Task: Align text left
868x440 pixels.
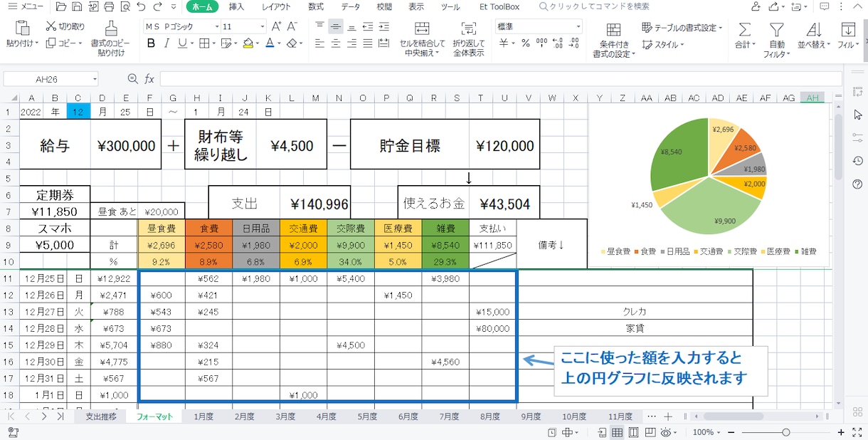Action: [319, 43]
